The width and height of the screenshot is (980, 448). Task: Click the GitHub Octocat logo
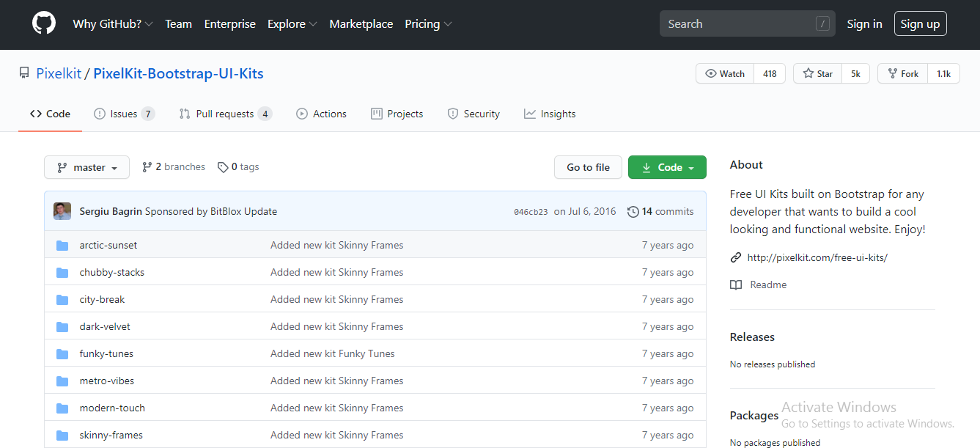pyautogui.click(x=43, y=23)
